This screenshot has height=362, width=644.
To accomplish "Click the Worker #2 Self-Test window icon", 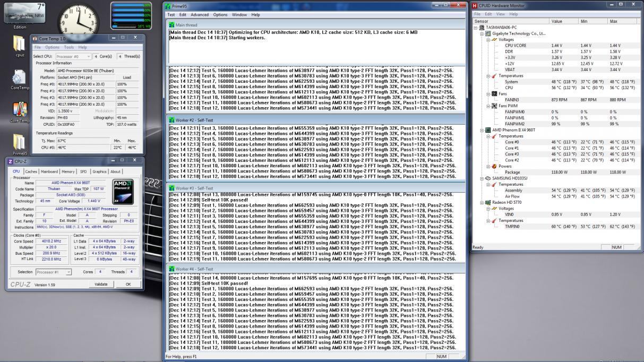I will [171, 120].
